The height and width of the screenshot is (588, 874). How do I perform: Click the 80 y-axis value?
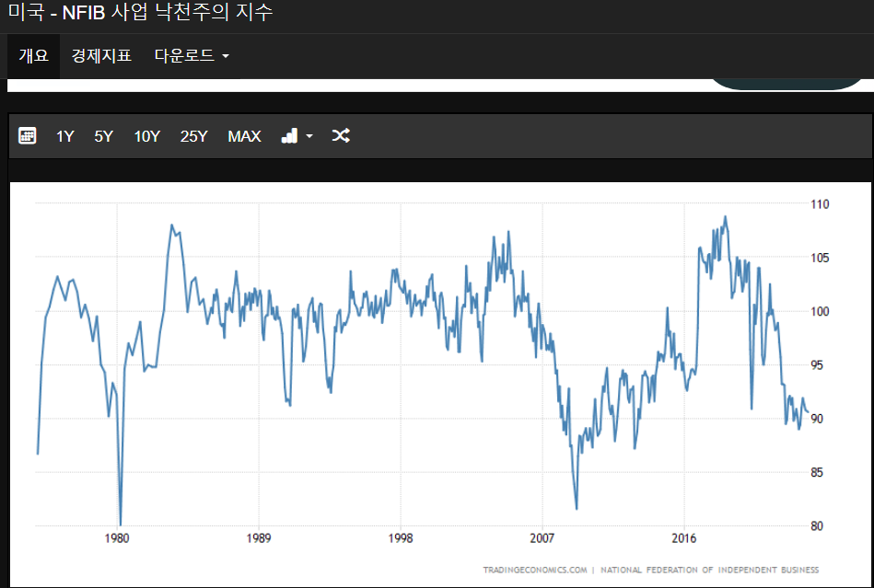tap(817, 526)
